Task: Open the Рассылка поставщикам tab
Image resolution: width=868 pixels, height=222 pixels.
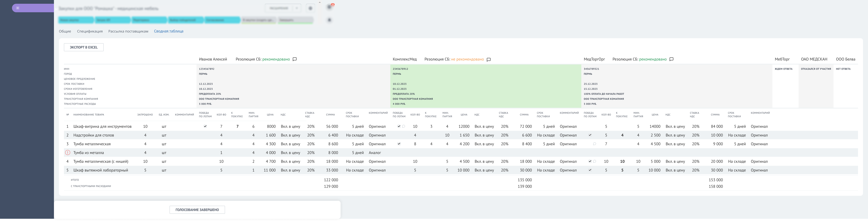Action: (x=128, y=31)
